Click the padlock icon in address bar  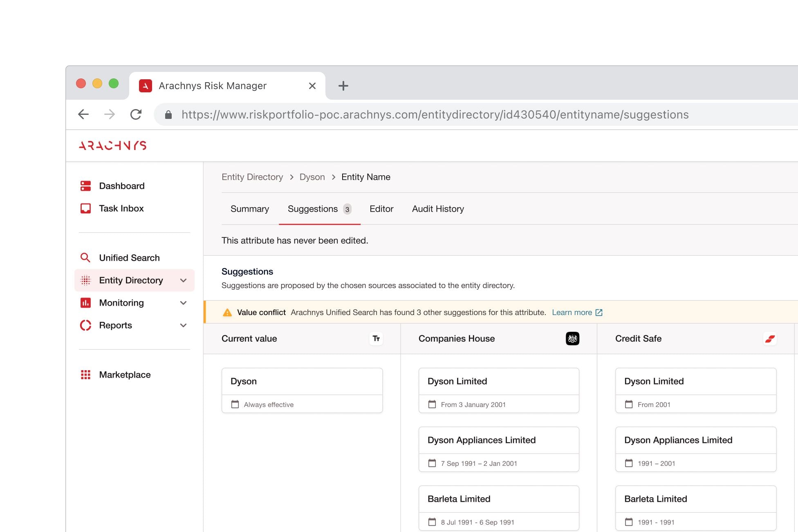(x=168, y=115)
